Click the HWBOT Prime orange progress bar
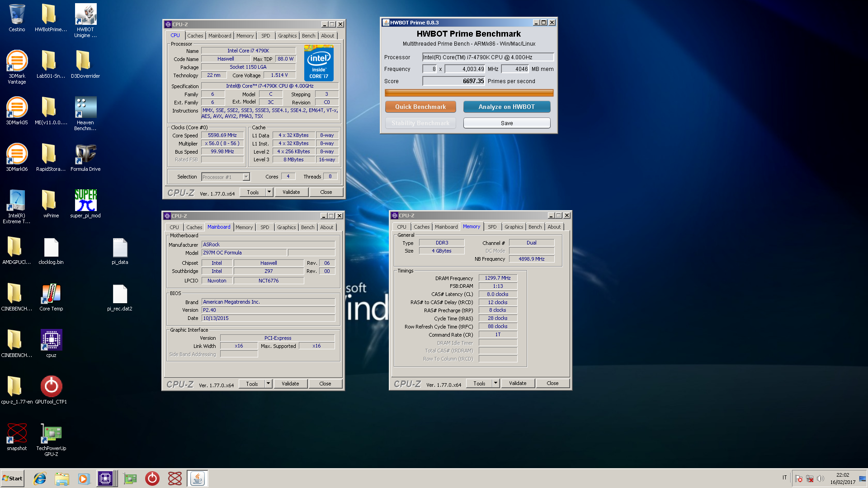Viewport: 868px width, 488px height. click(x=469, y=93)
